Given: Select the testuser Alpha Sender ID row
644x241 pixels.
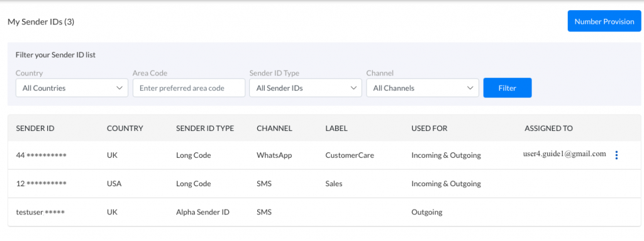Looking at the screenshot, I should click(324, 212).
